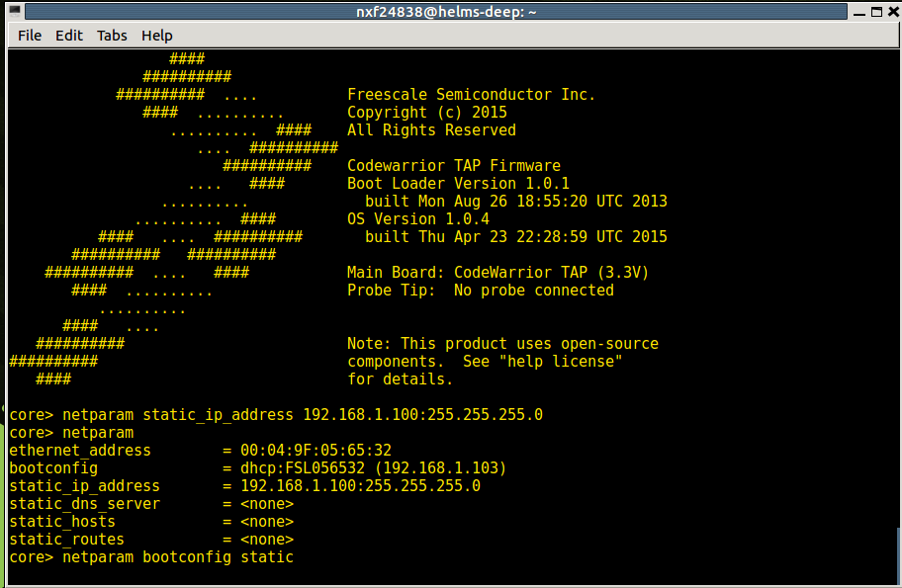Click 'Main Board: CodeWarrior TAP (3.3V)' line
The image size is (902, 588).
pyautogui.click(x=498, y=273)
